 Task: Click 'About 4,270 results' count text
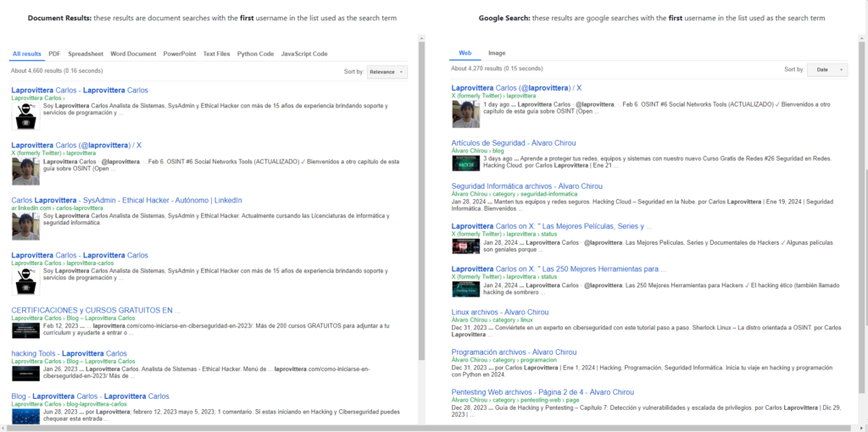[x=497, y=69]
